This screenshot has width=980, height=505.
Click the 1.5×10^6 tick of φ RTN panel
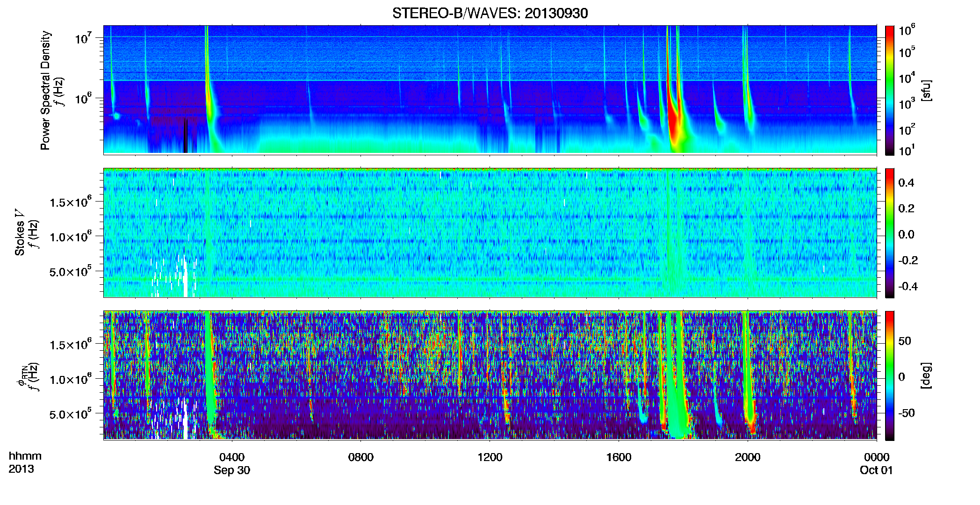coord(71,345)
